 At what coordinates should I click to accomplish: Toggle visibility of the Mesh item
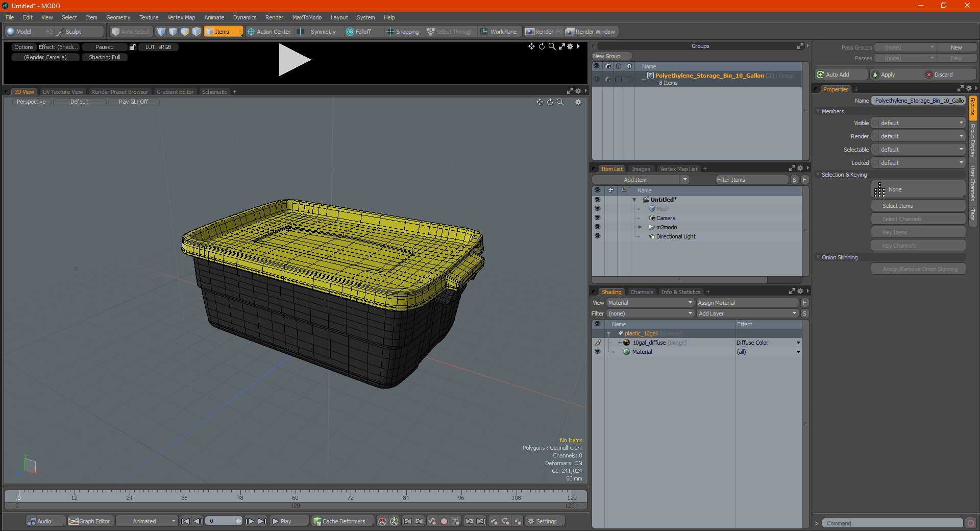(597, 209)
